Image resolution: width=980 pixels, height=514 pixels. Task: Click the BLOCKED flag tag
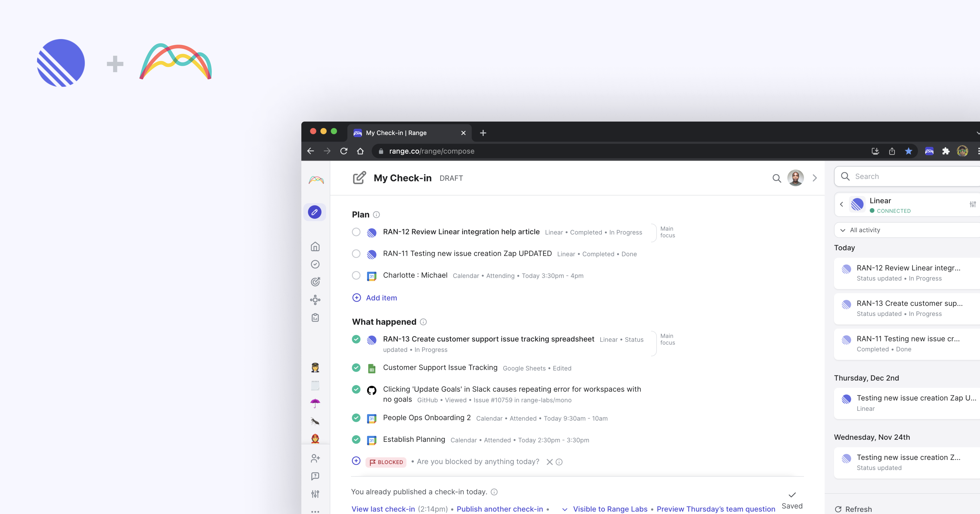386,462
